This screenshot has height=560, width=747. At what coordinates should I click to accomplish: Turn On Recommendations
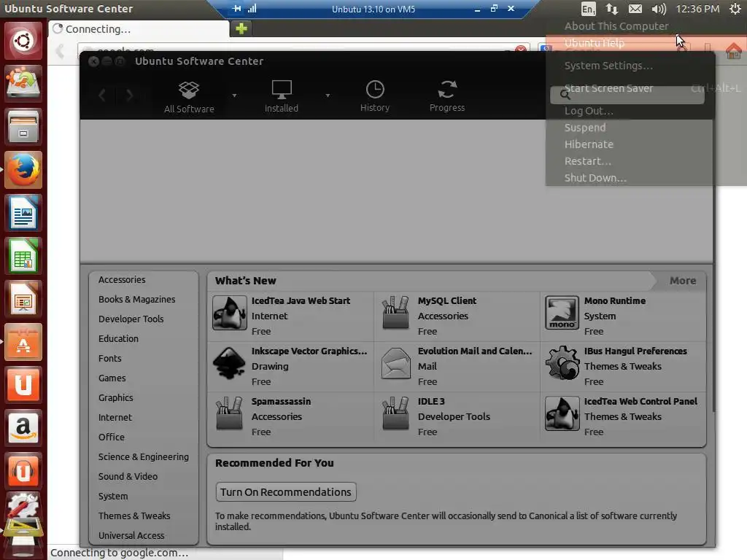[x=286, y=492]
